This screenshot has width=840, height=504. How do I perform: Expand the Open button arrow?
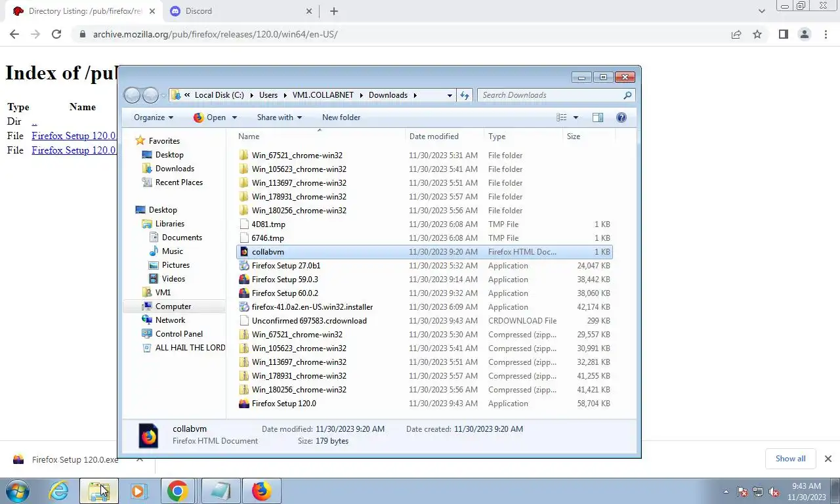click(x=234, y=117)
